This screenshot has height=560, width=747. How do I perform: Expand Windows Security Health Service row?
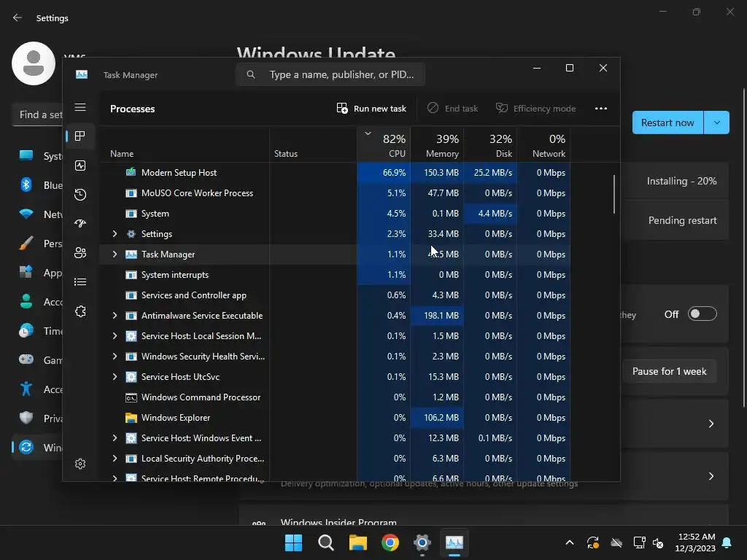[x=115, y=356]
